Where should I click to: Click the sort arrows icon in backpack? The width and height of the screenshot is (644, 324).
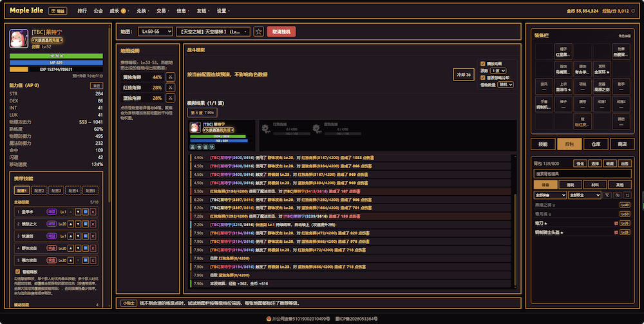pyautogui.click(x=627, y=195)
